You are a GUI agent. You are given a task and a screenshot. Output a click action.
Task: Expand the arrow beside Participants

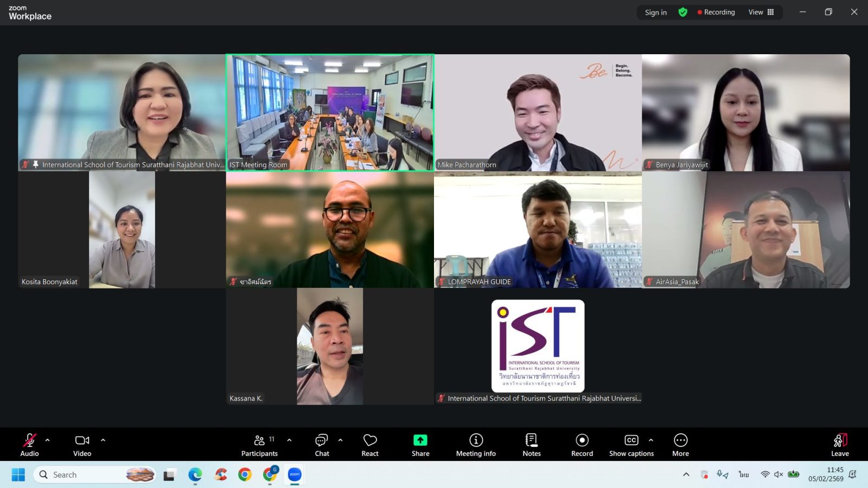[289, 440]
